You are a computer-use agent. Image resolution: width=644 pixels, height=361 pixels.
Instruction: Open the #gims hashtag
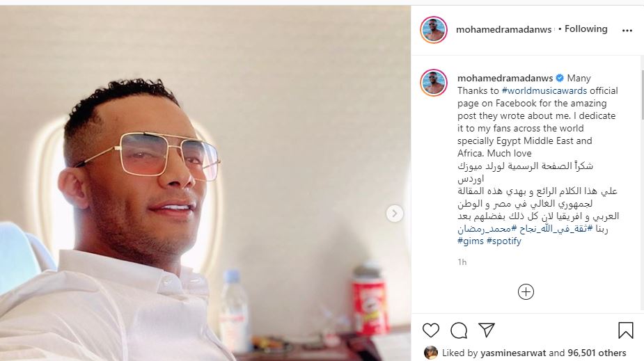tap(470, 241)
